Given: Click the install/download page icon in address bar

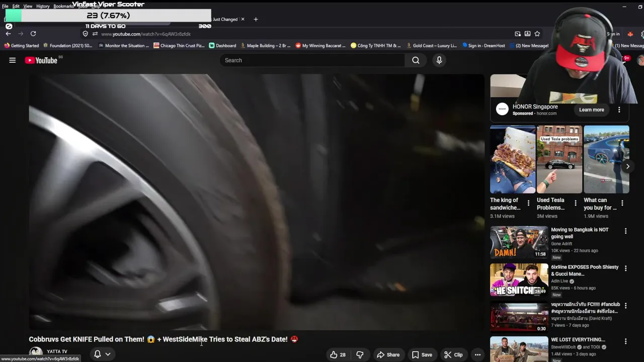Looking at the screenshot, I should [x=527, y=34].
